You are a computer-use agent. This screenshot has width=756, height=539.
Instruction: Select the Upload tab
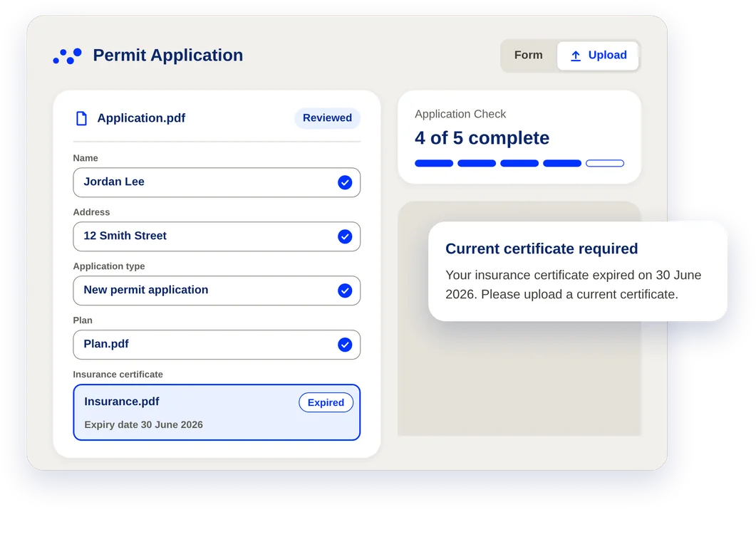coord(598,56)
